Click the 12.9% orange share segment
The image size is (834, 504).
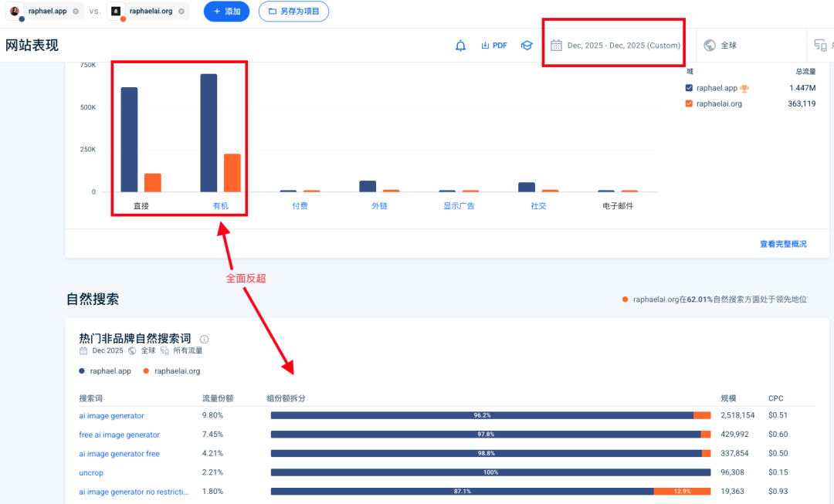[682, 491]
